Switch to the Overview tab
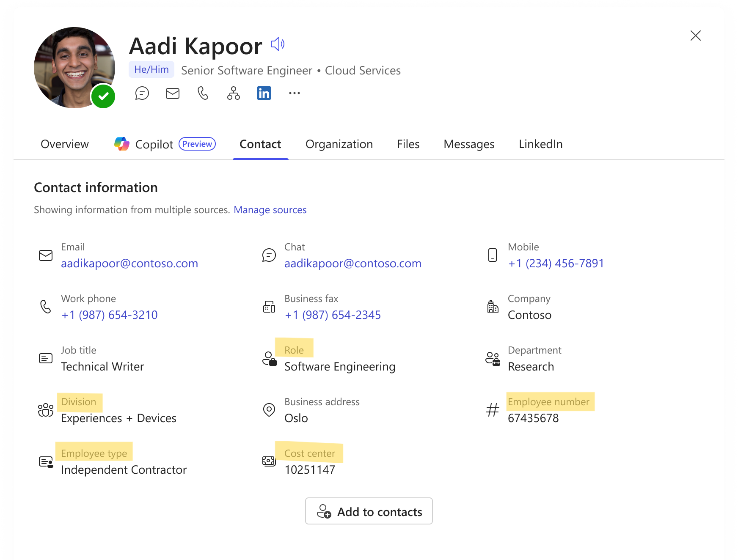Image resolution: width=738 pixels, height=560 pixels. pos(65,144)
